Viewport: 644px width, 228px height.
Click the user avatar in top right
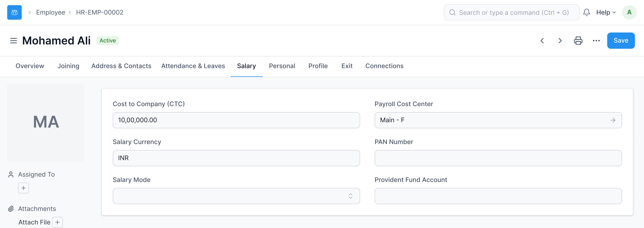coord(629,12)
